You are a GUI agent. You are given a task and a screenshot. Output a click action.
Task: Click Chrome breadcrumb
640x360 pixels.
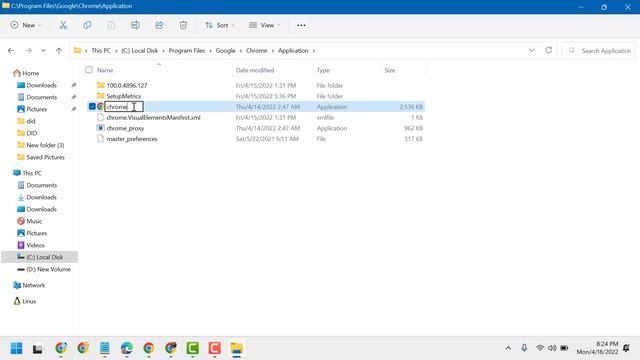256,51
